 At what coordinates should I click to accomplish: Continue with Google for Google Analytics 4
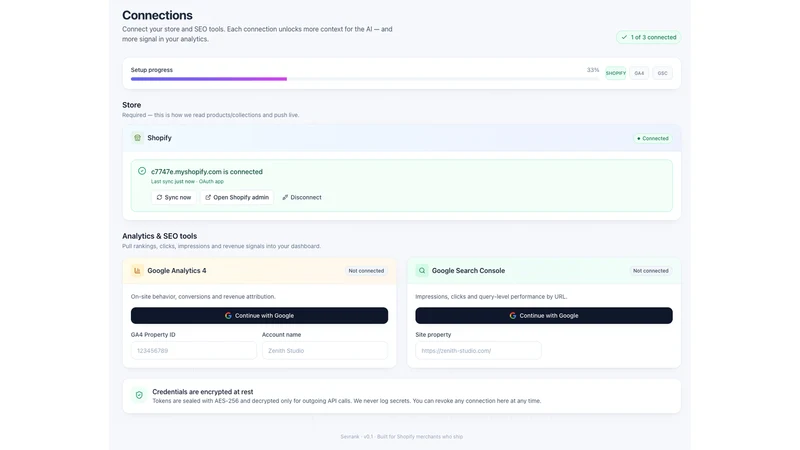click(x=259, y=315)
